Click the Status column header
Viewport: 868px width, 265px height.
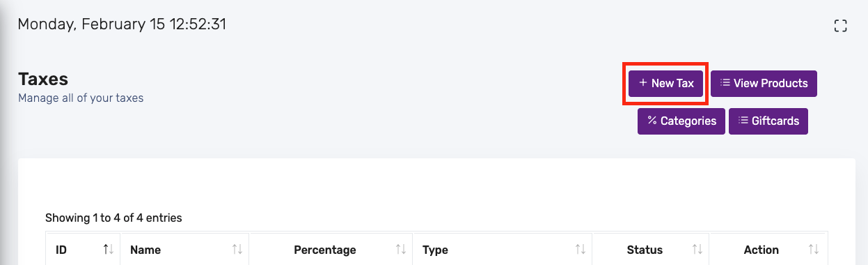click(x=650, y=250)
